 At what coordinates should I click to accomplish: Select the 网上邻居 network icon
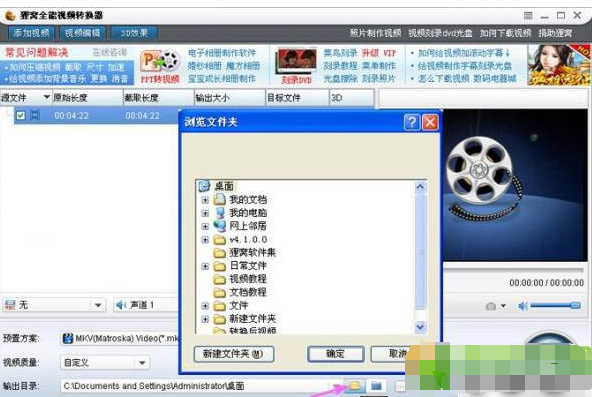coord(220,226)
